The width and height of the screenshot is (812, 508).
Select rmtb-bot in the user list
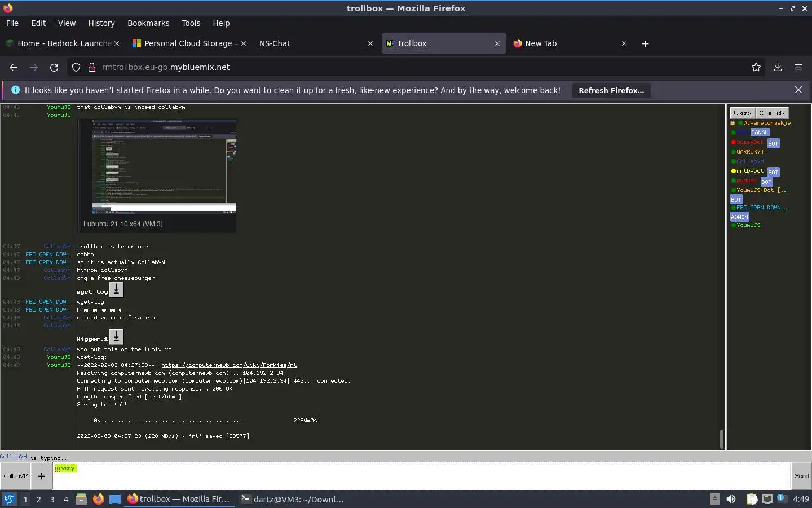[750, 171]
